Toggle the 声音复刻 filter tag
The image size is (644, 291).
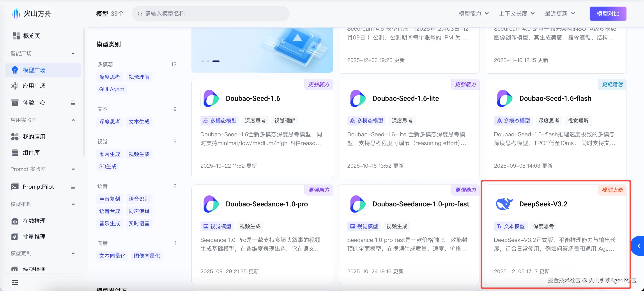pyautogui.click(x=110, y=199)
